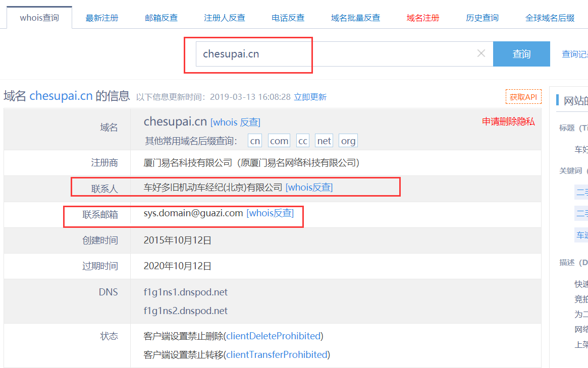
Task: Switch to the 最新注册 tab
Action: (x=101, y=18)
